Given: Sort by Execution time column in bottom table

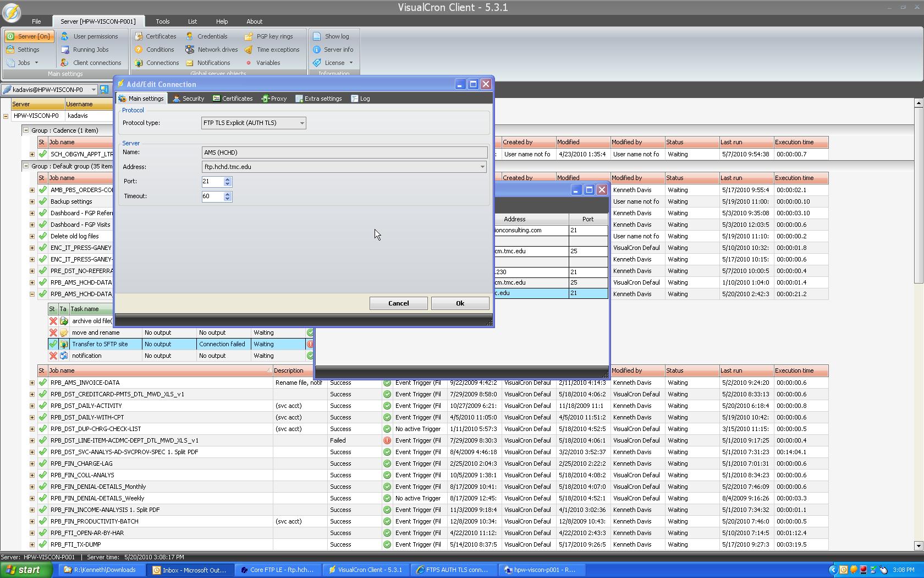Looking at the screenshot, I should (x=801, y=370).
